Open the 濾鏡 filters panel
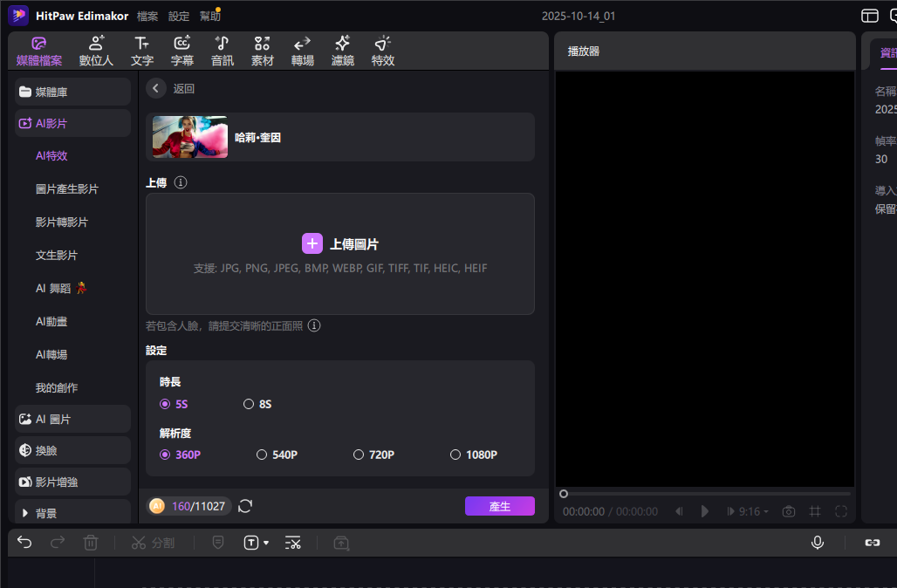Screen dimensions: 897x588 pos(342,51)
